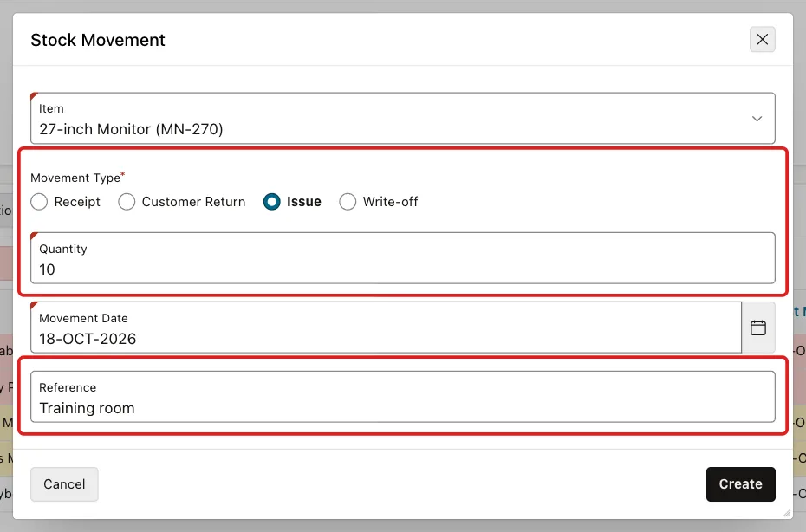Image resolution: width=806 pixels, height=532 pixels.
Task: Click the Stock Movement dialog title
Action: pyautogui.click(x=98, y=40)
